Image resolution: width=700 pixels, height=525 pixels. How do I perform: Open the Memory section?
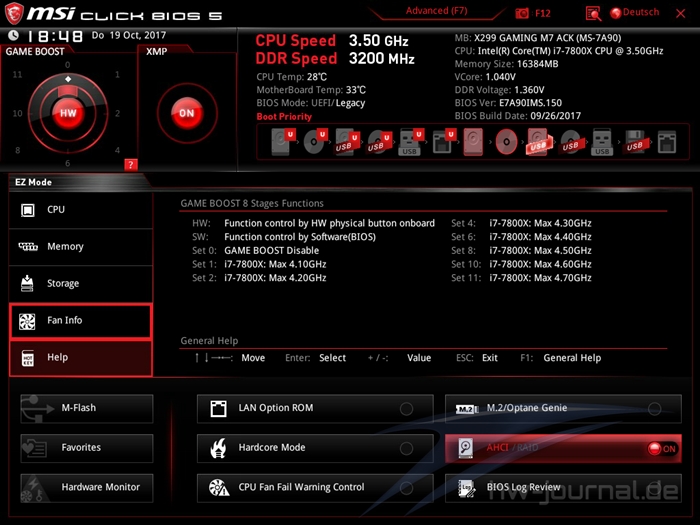coord(81,247)
